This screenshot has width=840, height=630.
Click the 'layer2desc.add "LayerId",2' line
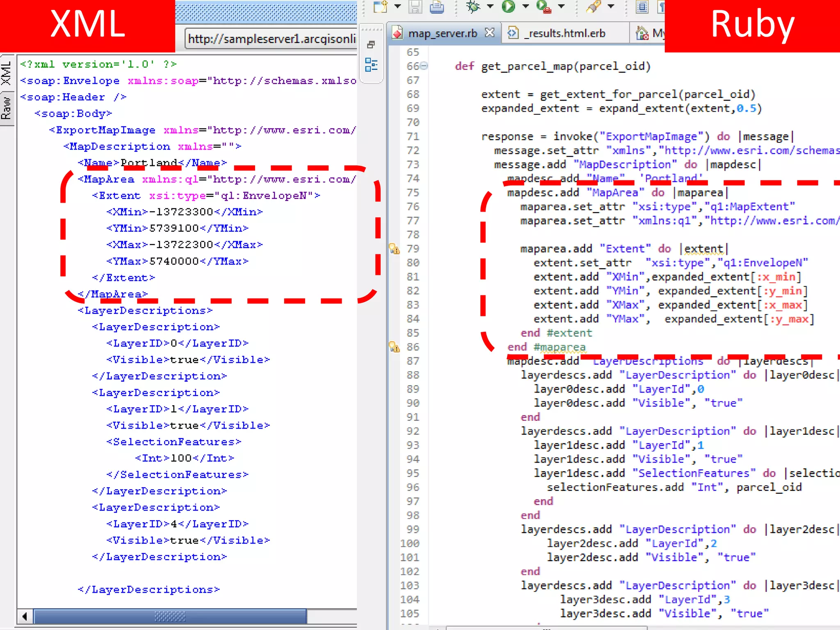[632, 543]
